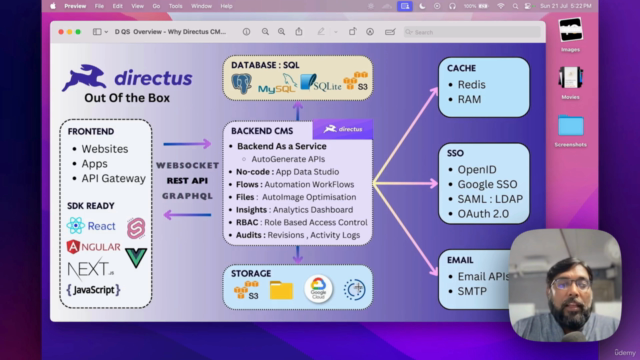Click the "API Gateway" frontend item

coord(113,178)
